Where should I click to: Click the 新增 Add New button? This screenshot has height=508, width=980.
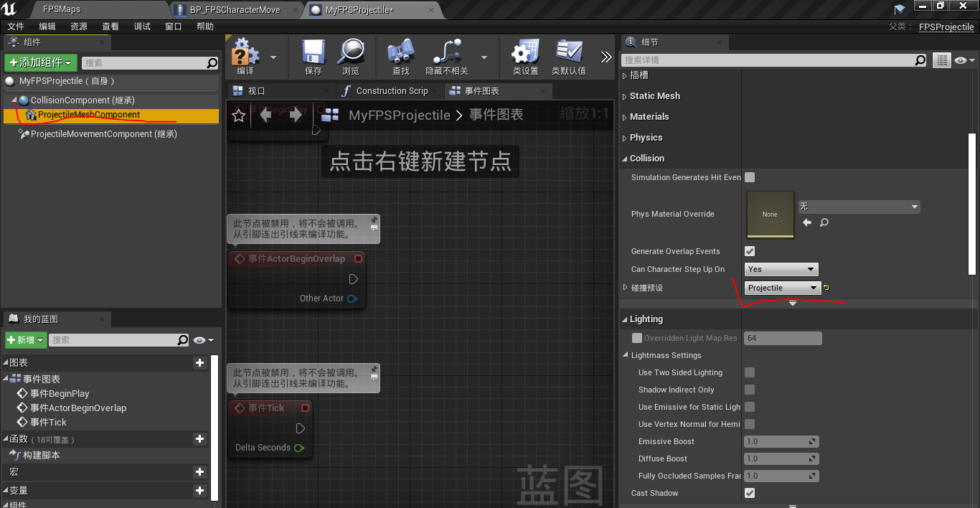[x=26, y=340]
